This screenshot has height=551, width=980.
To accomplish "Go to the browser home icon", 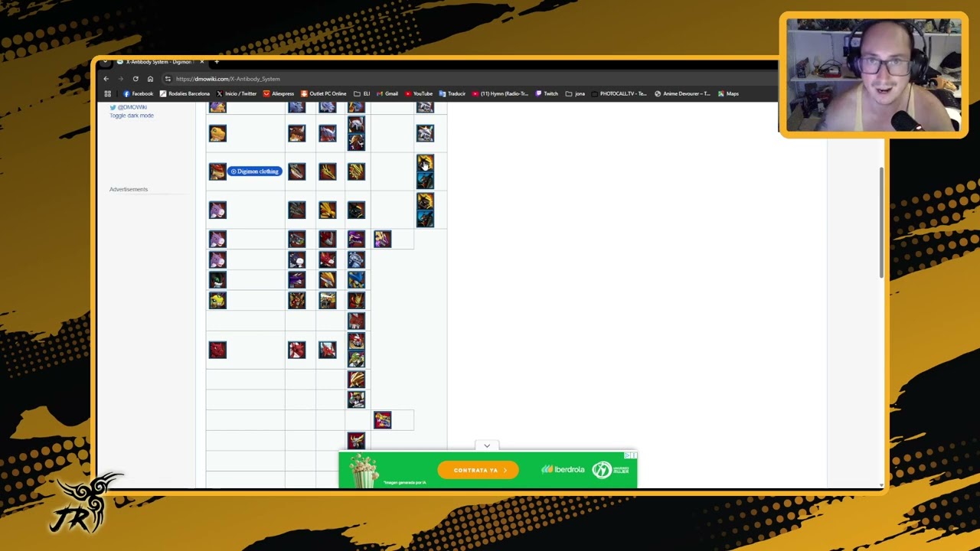I will point(150,79).
